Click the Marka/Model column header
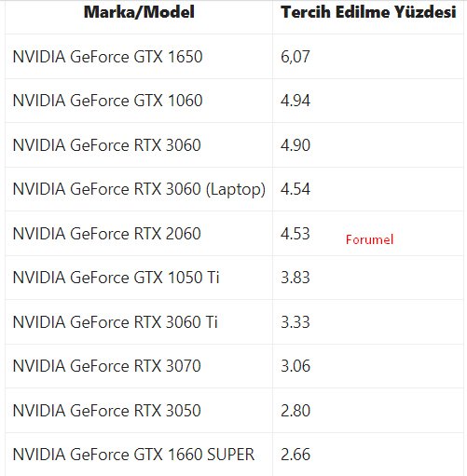The height and width of the screenshot is (476, 467). [x=139, y=12]
